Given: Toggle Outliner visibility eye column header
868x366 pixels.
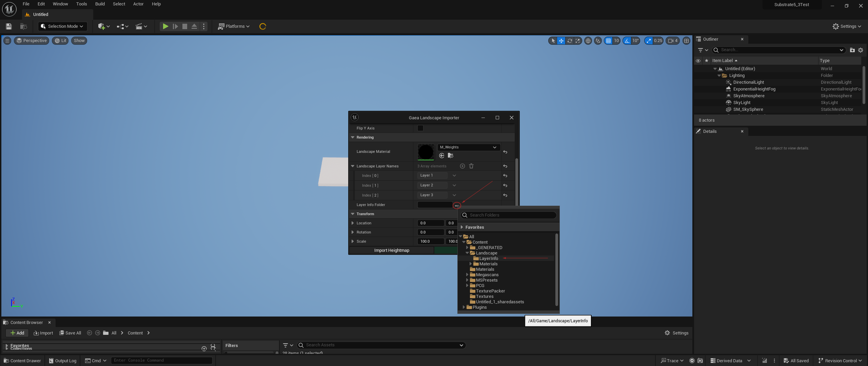Looking at the screenshot, I should point(698,61).
